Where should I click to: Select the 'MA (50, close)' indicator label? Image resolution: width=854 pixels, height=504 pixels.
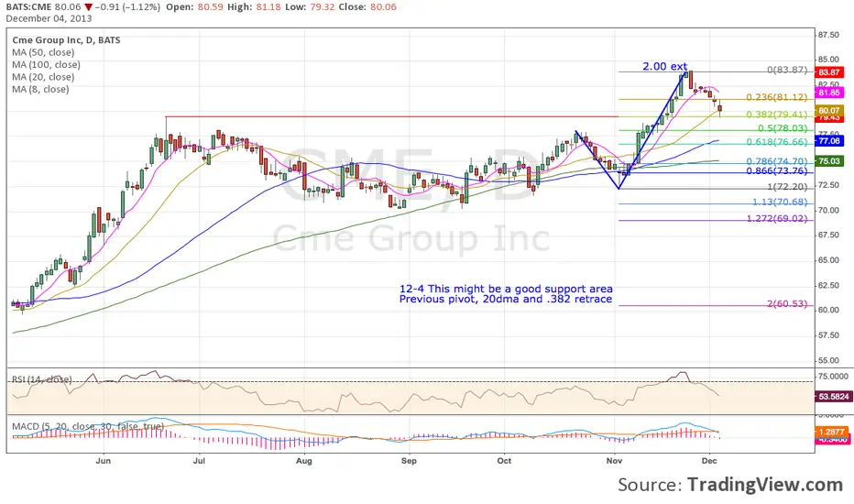coord(43,52)
